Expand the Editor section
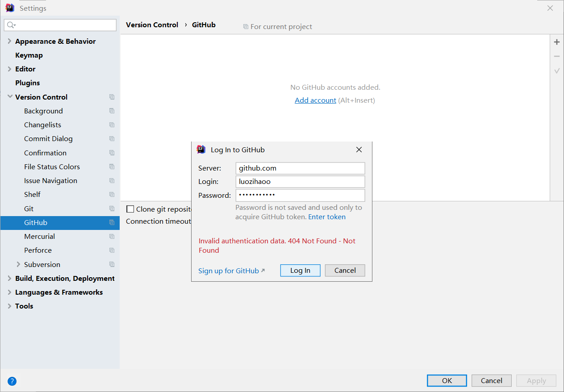The image size is (564, 392). tap(9, 69)
